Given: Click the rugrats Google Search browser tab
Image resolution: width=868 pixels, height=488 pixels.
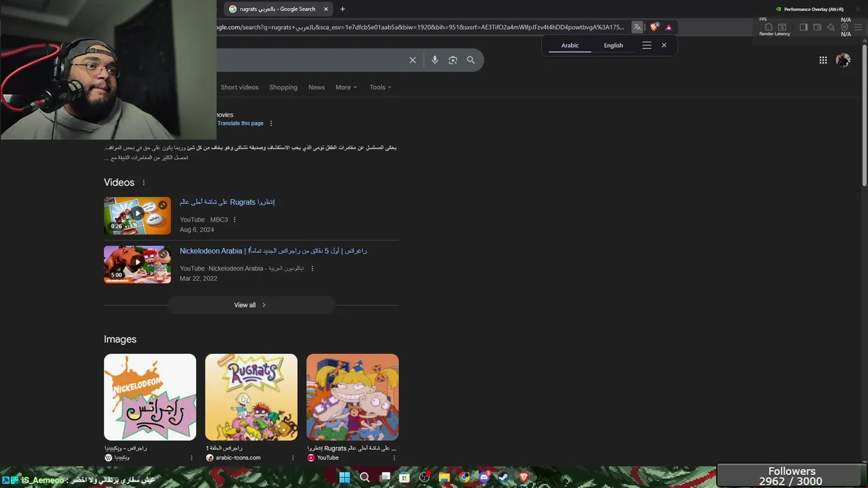Looking at the screenshot, I should [x=277, y=9].
